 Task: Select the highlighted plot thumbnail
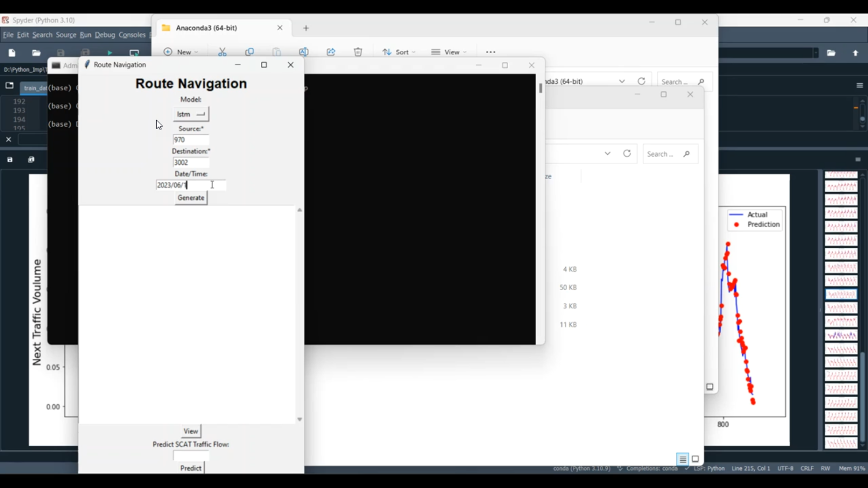[x=841, y=294]
